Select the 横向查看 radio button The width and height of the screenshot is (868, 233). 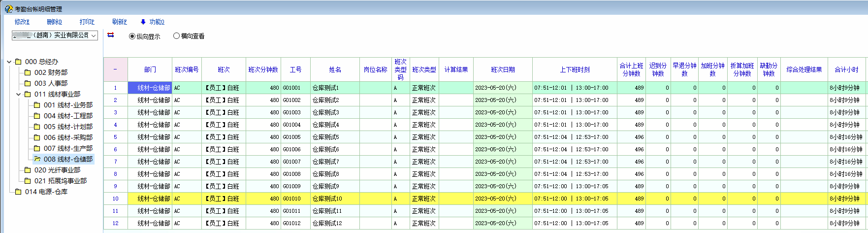coord(176,36)
